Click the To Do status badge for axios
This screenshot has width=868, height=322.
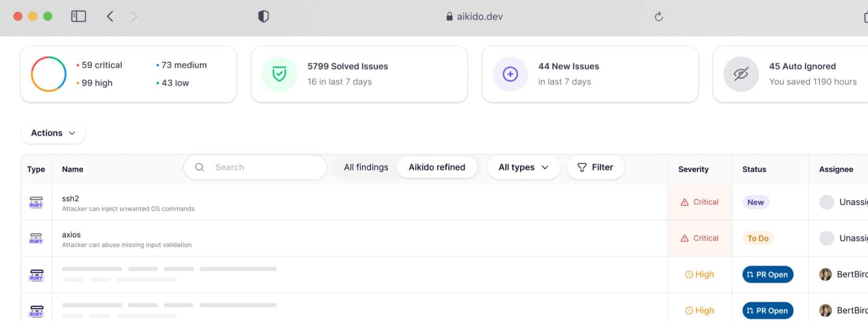758,238
